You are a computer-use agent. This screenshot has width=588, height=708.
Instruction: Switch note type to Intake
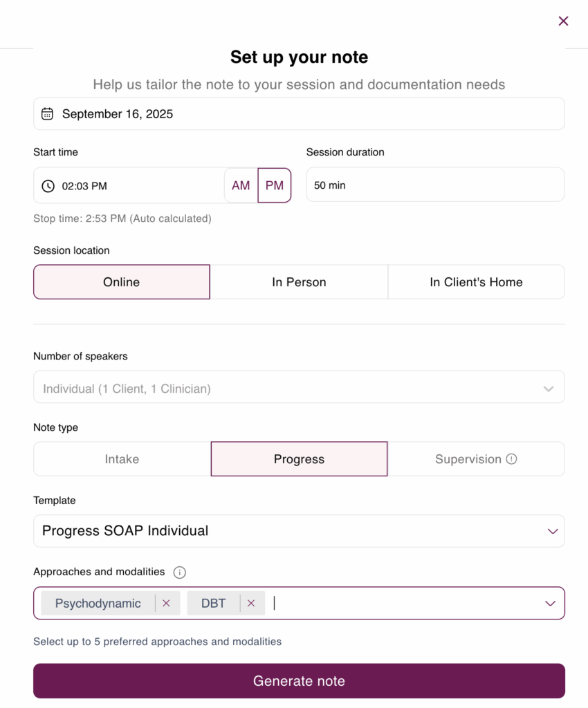pyautogui.click(x=122, y=459)
